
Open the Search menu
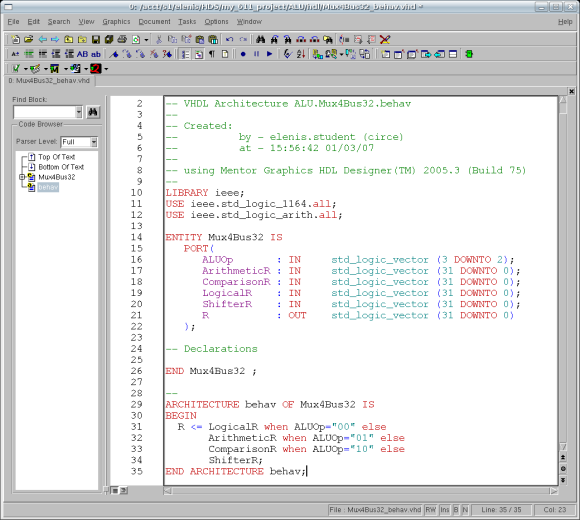(x=59, y=22)
